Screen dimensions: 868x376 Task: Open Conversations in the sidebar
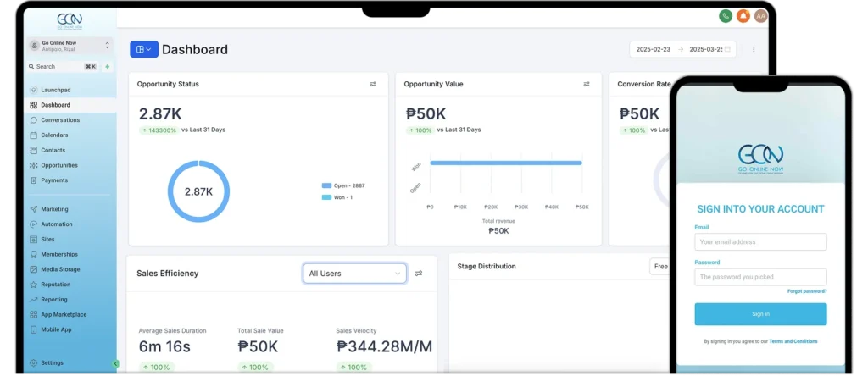click(x=59, y=120)
